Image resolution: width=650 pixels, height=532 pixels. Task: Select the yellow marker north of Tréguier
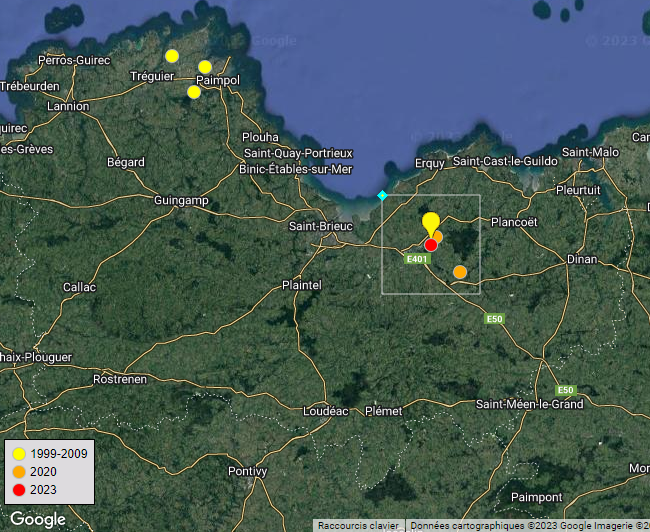tap(172, 56)
